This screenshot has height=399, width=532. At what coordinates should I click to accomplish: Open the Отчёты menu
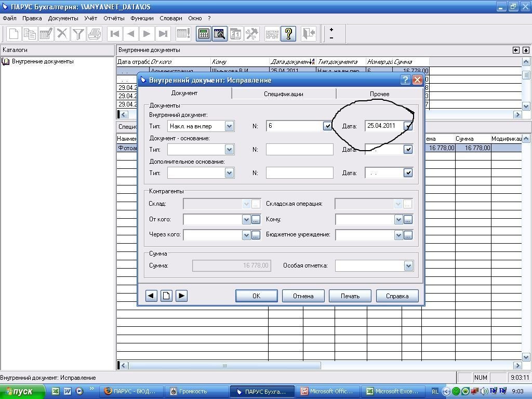pyautogui.click(x=114, y=18)
